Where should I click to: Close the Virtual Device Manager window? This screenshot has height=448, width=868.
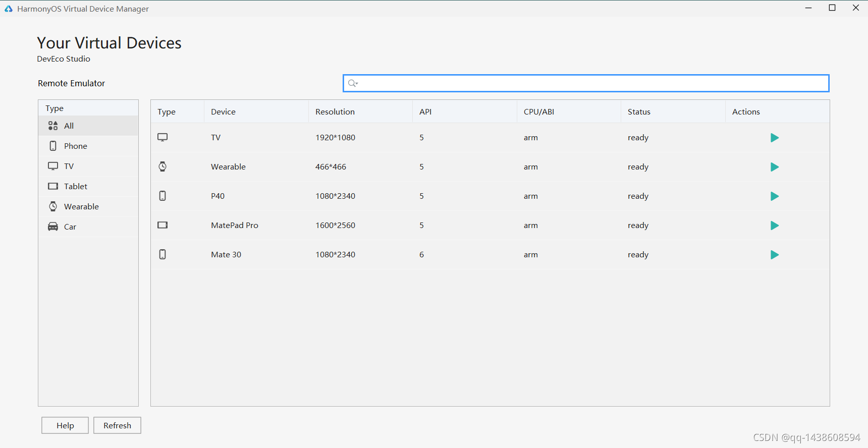tap(856, 8)
